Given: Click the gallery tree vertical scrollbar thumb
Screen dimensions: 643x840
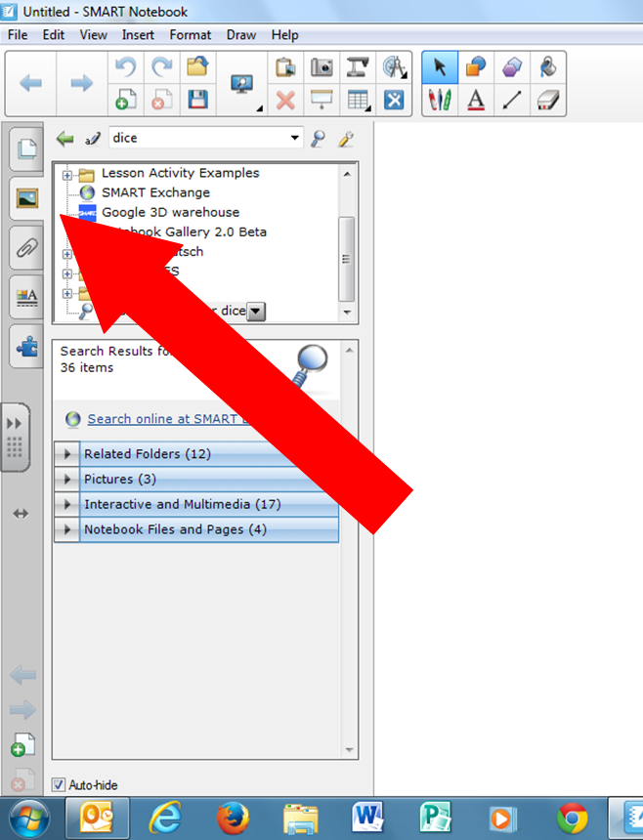Looking at the screenshot, I should click(346, 259).
